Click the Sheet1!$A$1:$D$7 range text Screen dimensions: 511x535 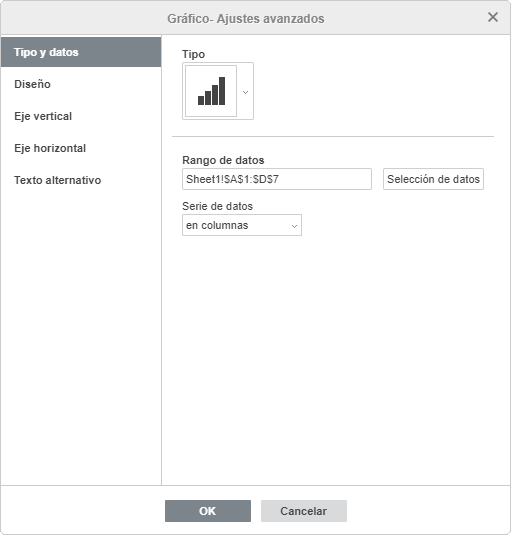[232, 179]
